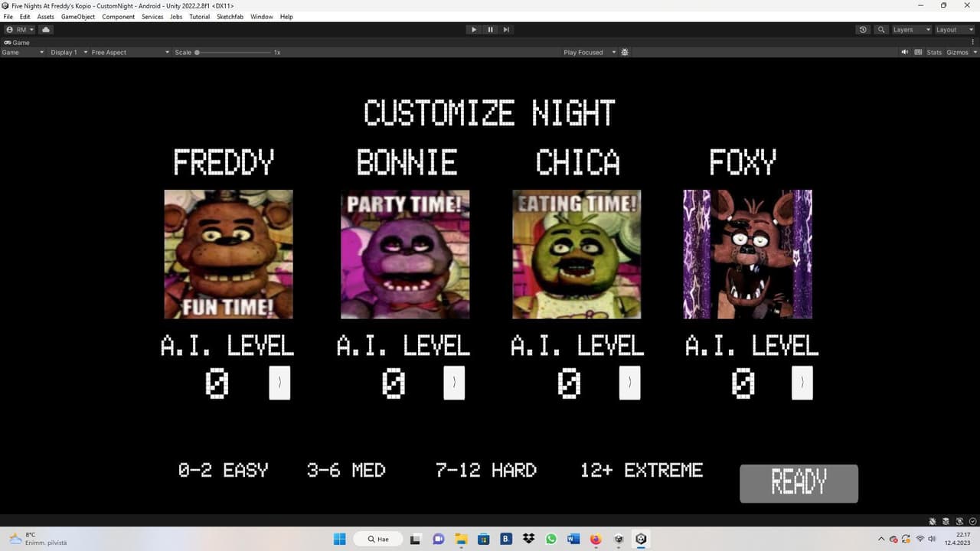This screenshot has width=980, height=551.
Task: Click the Foxy portrait image
Action: 748,254
